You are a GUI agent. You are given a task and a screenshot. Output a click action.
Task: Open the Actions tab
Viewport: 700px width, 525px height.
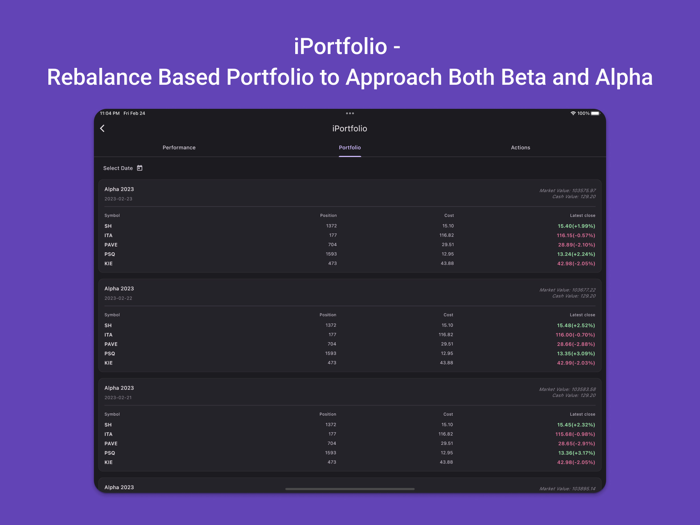[521, 147]
